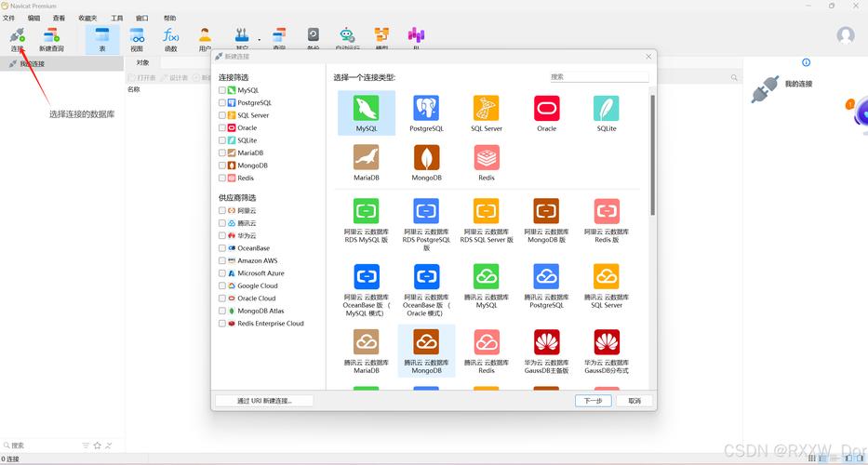Click the 通过 URI 新建连接... button

point(264,401)
